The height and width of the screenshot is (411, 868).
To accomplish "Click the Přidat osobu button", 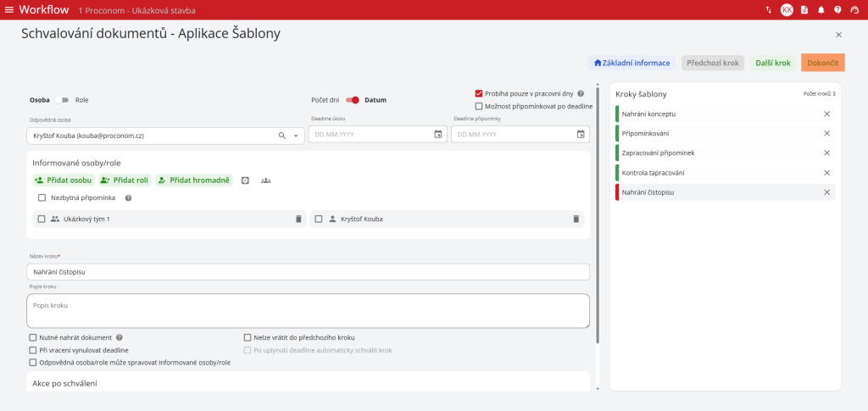I will tap(64, 181).
